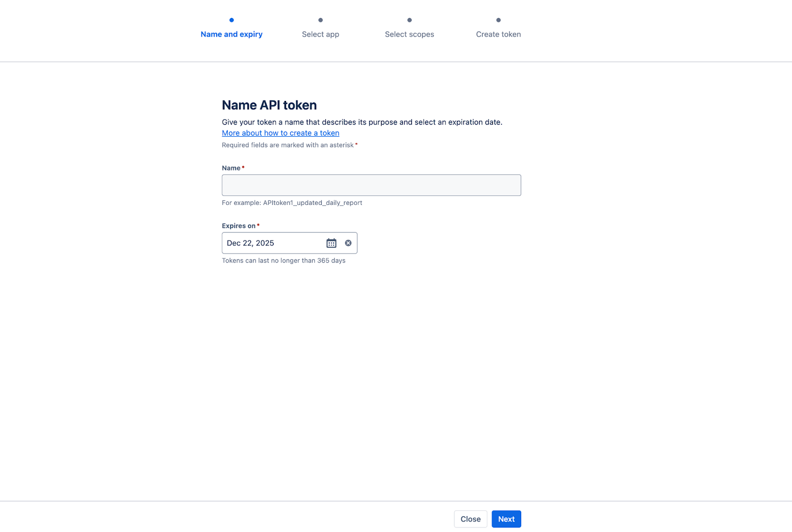792x532 pixels.
Task: Click the Name API token heading
Action: 269,105
